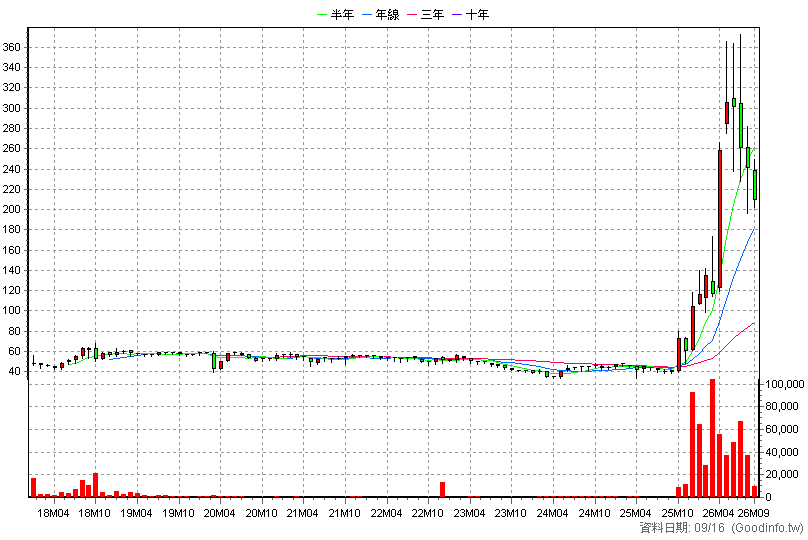Click the 100,000 volume axis label
Screen dimensions: 808x540
(x=785, y=384)
